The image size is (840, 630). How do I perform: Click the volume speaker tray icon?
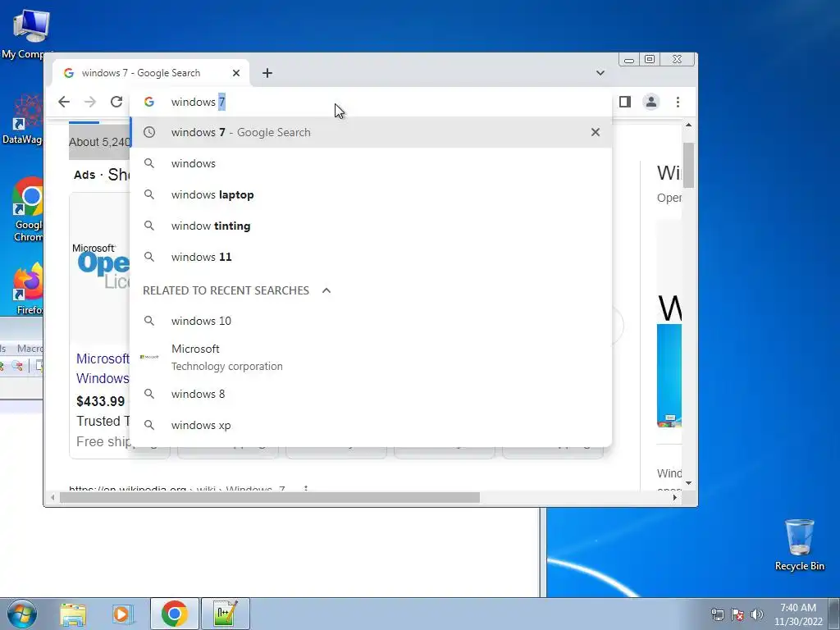tap(757, 614)
